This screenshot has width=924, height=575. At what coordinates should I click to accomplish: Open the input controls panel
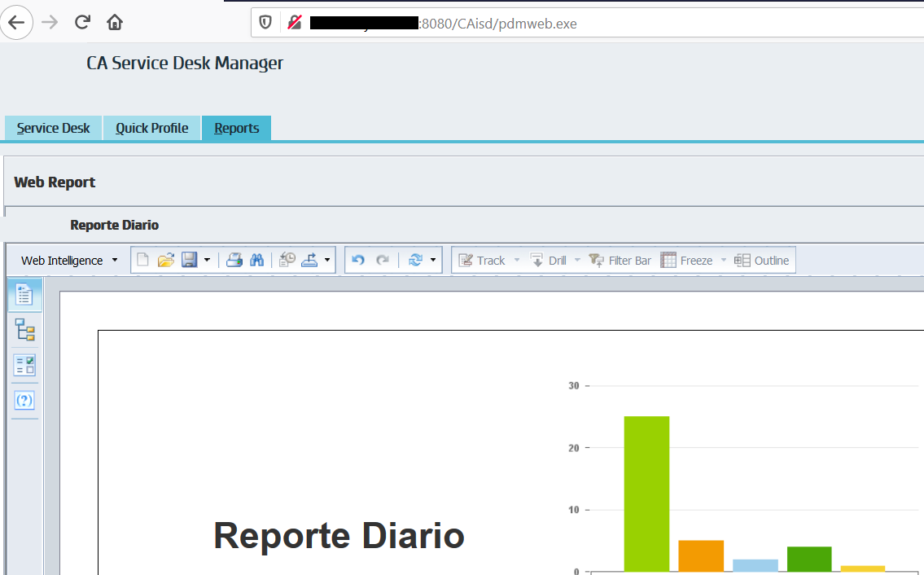pyautogui.click(x=24, y=365)
